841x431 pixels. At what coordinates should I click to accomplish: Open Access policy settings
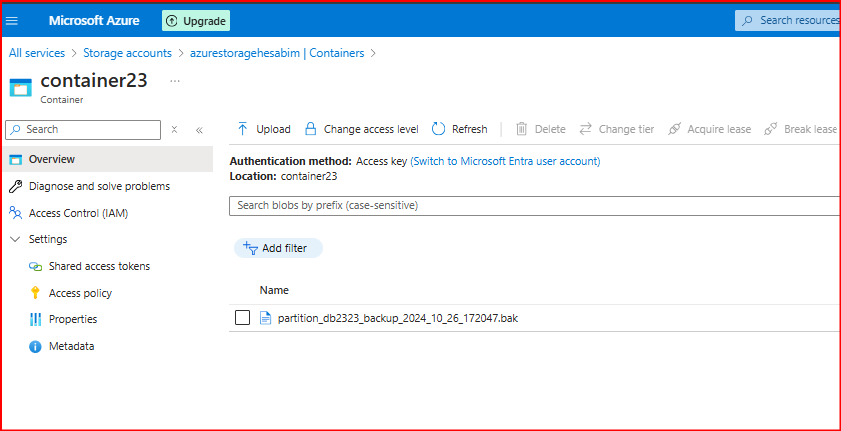tap(80, 293)
